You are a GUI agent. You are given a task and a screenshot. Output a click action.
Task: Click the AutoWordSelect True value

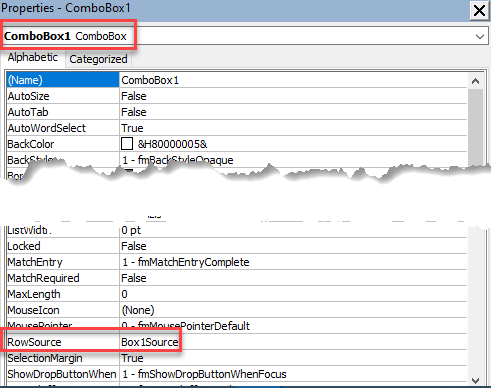[293, 128]
